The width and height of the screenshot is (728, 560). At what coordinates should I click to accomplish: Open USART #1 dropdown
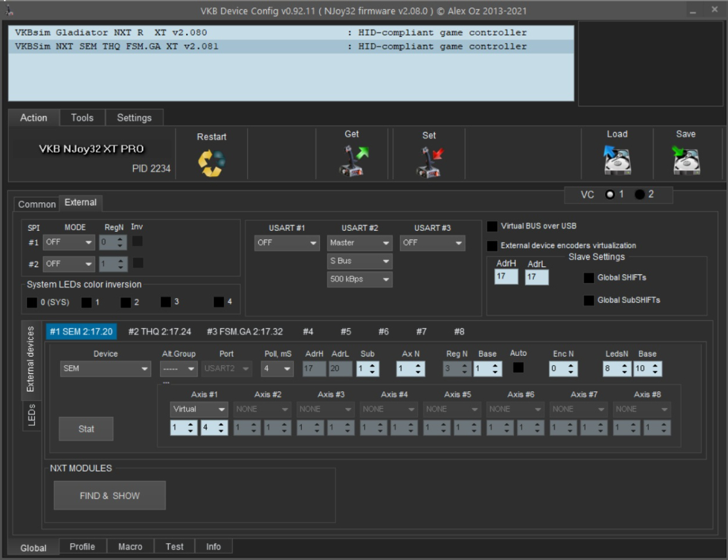[286, 243]
